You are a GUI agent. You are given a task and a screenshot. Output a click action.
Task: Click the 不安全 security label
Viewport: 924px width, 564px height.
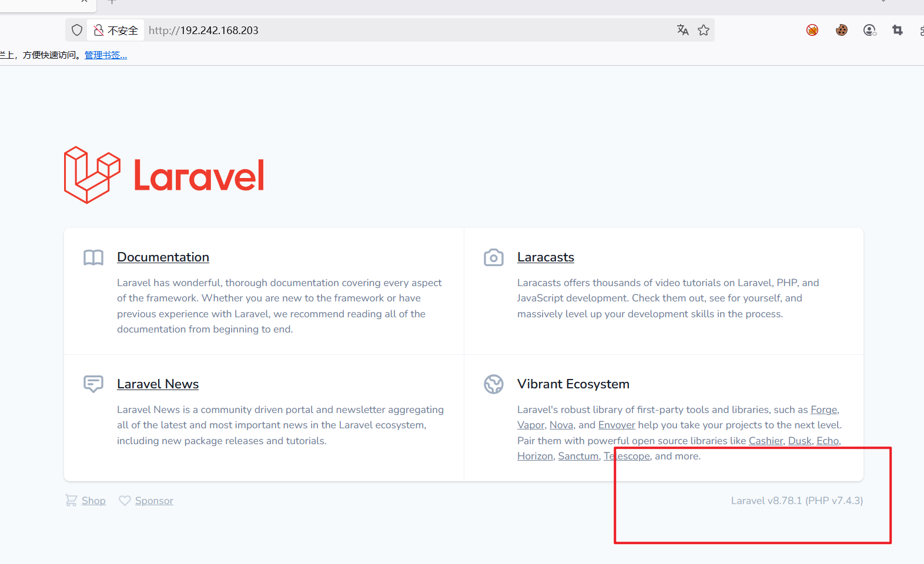(x=123, y=31)
